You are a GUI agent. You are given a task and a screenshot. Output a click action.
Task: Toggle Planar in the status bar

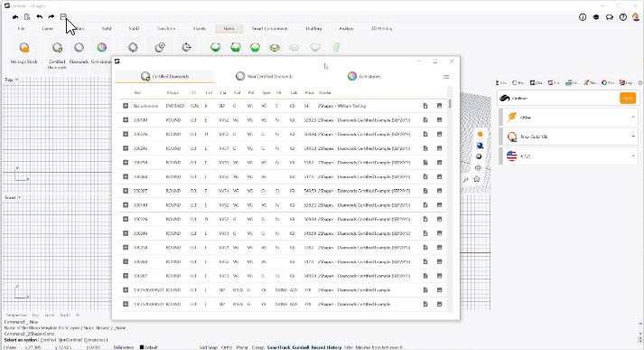[242, 347]
